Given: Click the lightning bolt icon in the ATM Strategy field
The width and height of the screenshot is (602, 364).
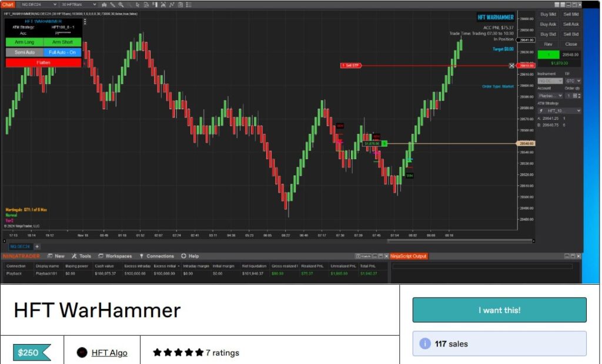Looking at the screenshot, I should [x=541, y=110].
